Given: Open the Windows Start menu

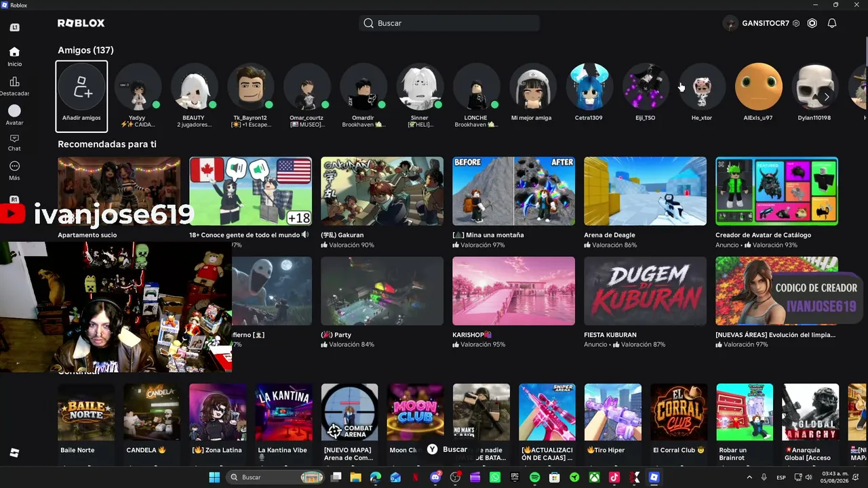Looking at the screenshot, I should point(214,477).
